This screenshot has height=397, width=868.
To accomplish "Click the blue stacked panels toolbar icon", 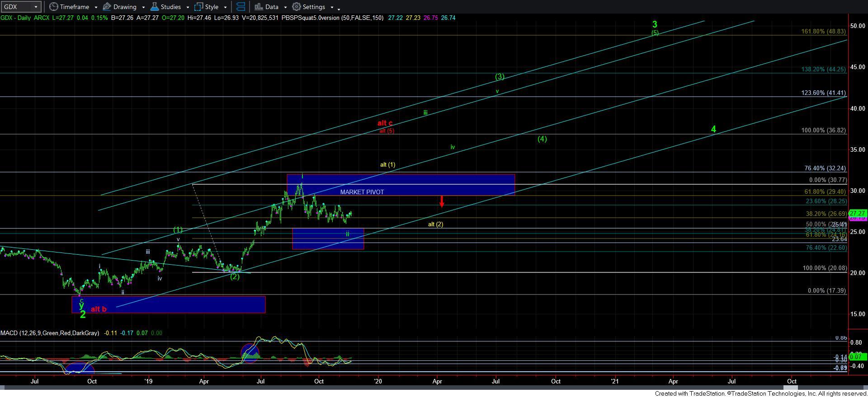I will 241,7.
